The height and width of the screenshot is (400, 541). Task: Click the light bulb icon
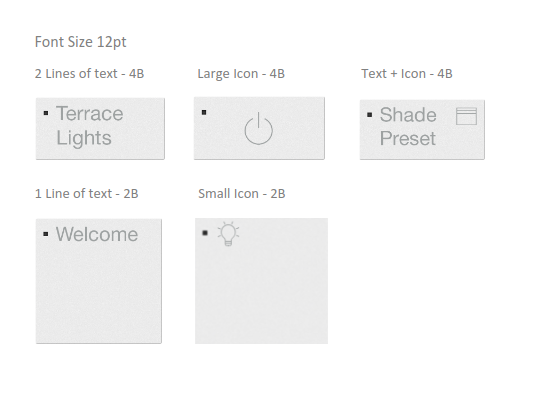pos(228,234)
